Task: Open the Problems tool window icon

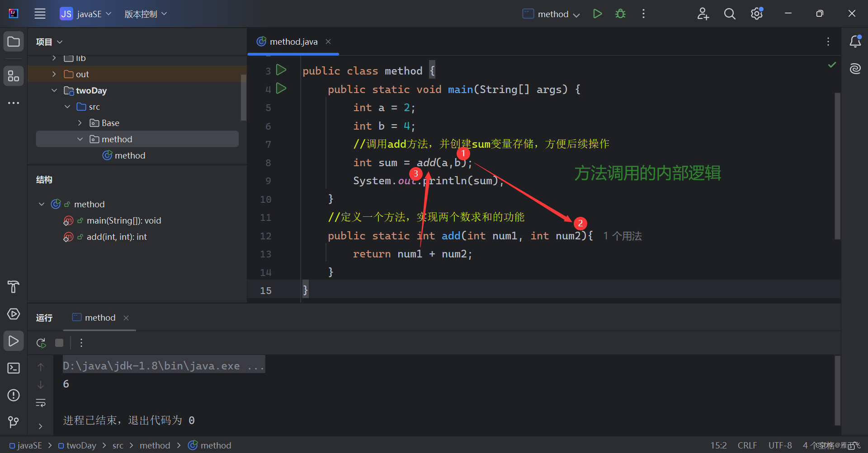Action: click(x=14, y=395)
